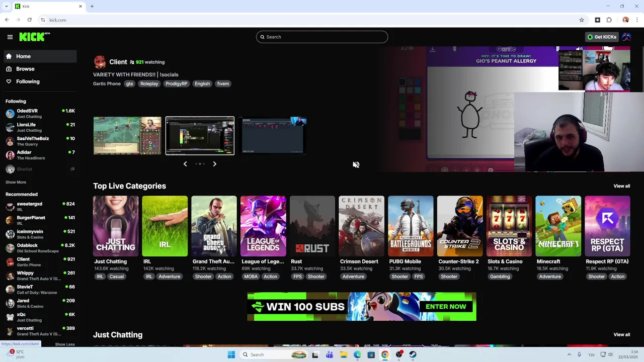The height and width of the screenshot is (362, 644).
Task: Open the Browse sidebar item
Action: coord(40,69)
